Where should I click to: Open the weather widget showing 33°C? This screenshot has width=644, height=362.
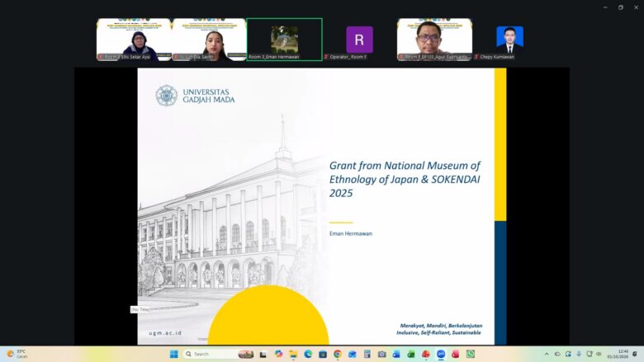tap(17, 354)
